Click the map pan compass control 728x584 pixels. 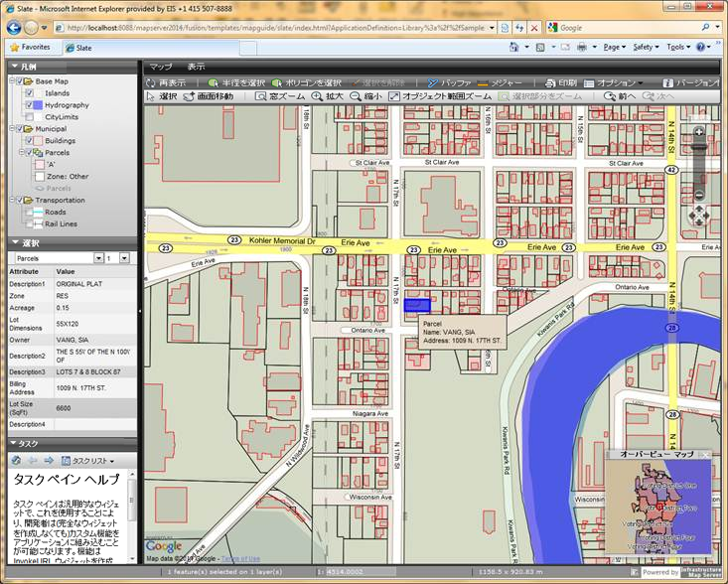699,216
